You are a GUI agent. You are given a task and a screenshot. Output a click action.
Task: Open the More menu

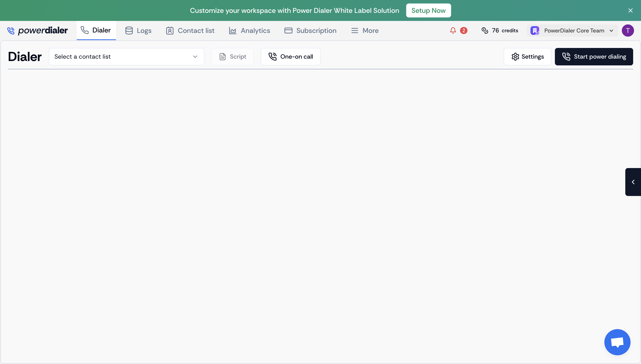coord(365,30)
